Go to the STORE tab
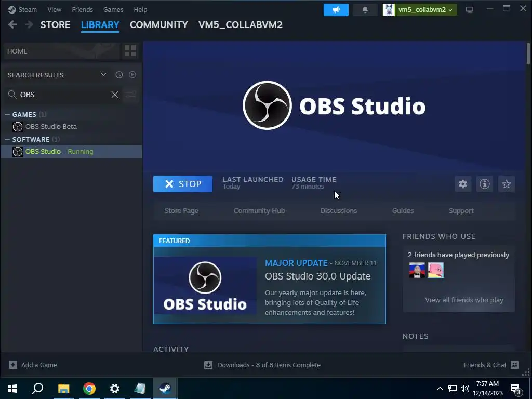 point(55,25)
